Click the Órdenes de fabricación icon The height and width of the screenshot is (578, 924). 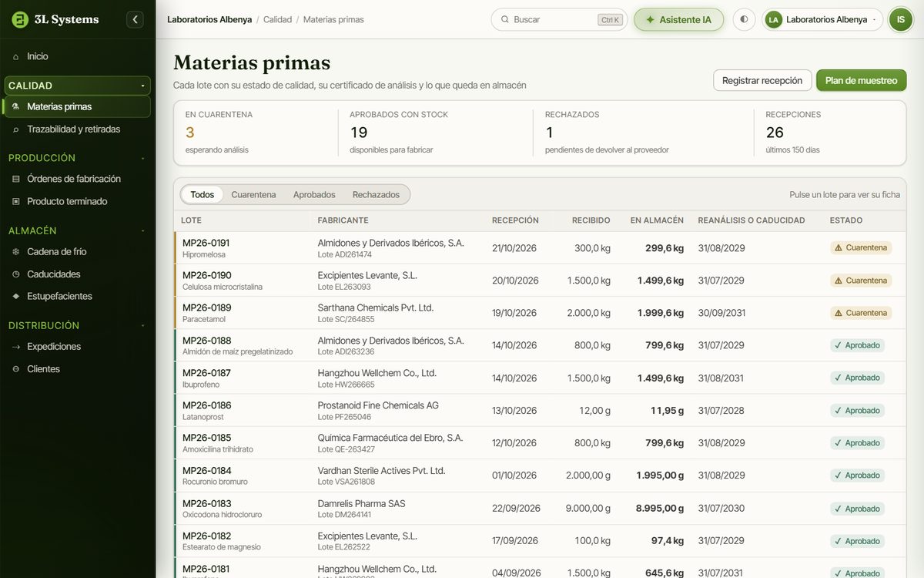coord(16,179)
